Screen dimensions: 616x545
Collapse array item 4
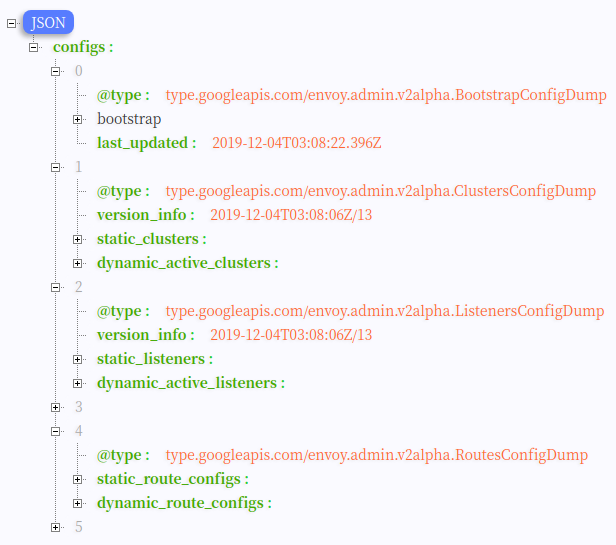point(56,431)
